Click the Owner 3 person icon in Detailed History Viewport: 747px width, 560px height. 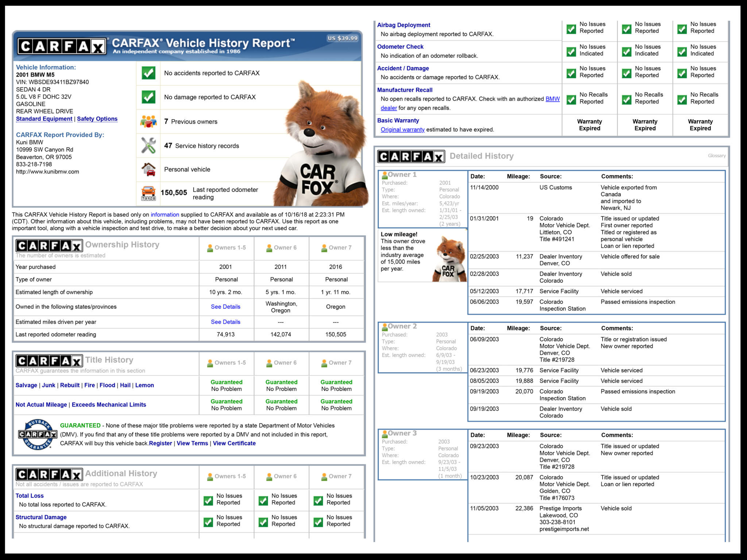pos(384,434)
